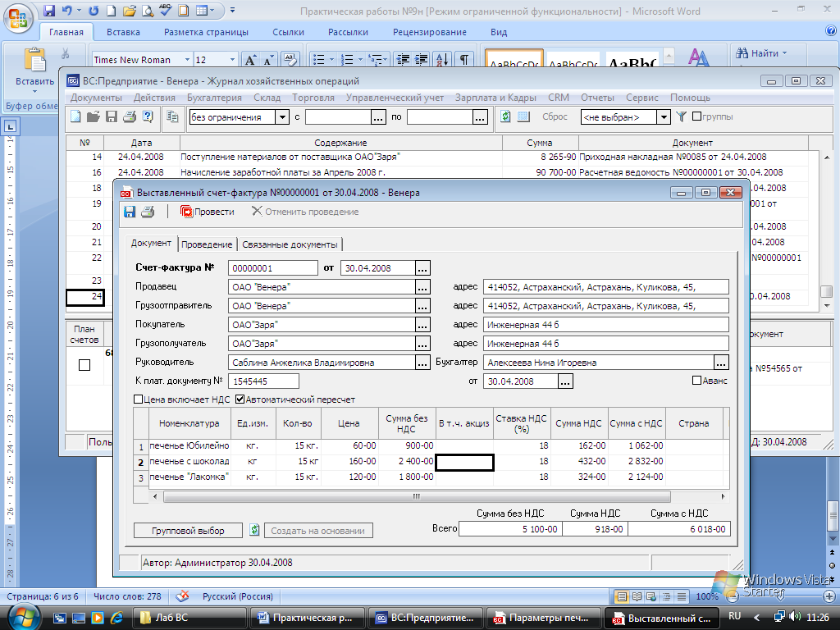
Task: Click refresh icon beside Групповой выбор
Action: pyautogui.click(x=254, y=530)
